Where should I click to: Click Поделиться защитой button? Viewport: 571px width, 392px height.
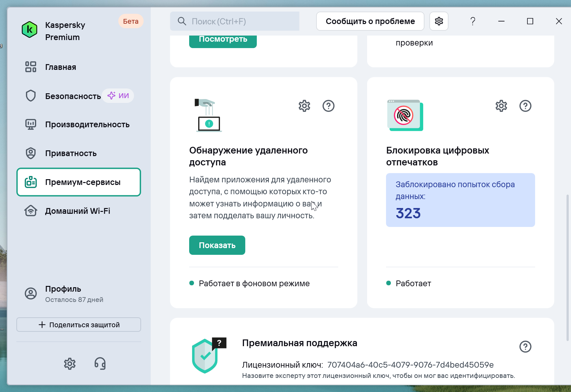tap(79, 325)
